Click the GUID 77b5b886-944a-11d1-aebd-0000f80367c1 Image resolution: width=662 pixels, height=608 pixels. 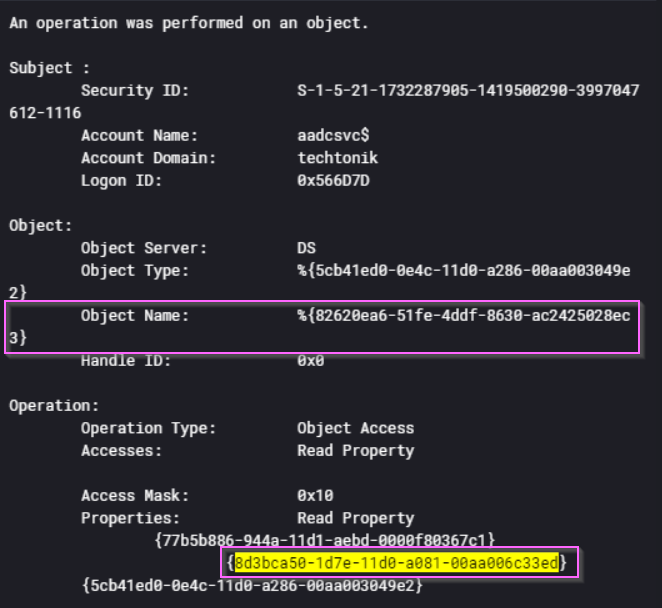(x=324, y=540)
